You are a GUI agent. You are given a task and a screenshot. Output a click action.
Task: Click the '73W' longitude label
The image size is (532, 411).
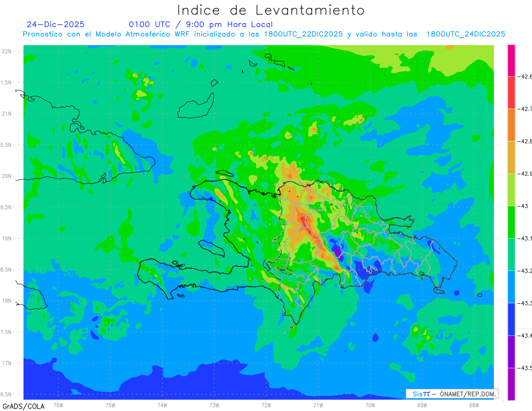[x=214, y=405]
